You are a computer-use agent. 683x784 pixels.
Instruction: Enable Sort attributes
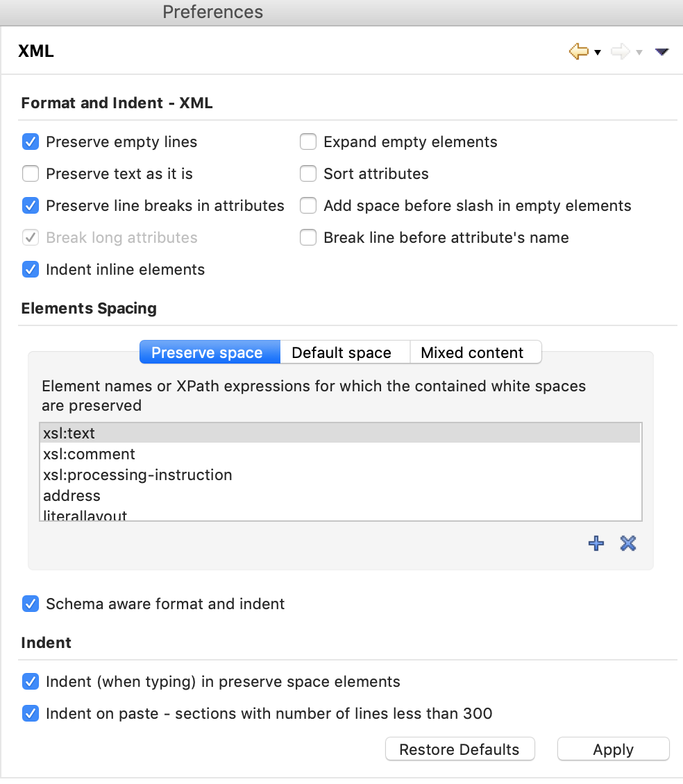[x=308, y=173]
